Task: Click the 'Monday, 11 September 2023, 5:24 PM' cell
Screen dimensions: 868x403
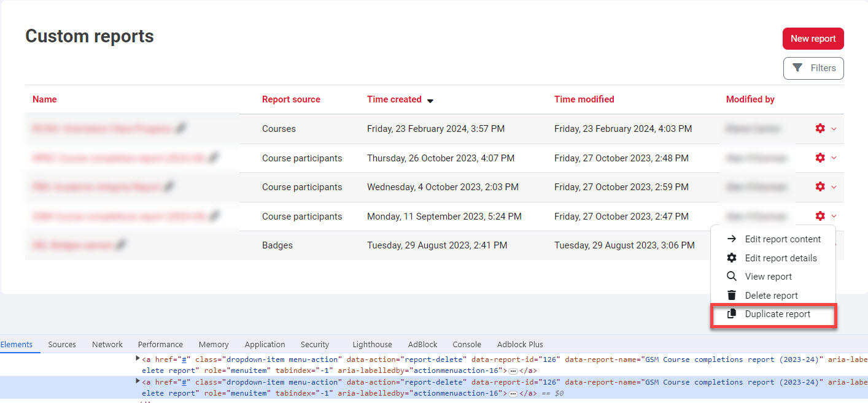Action: (444, 217)
